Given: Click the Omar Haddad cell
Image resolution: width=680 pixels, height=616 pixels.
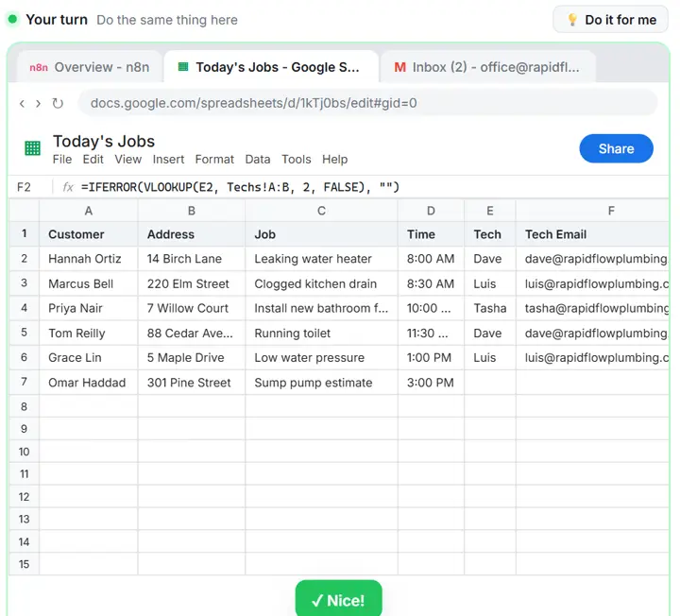Looking at the screenshot, I should (x=89, y=383).
